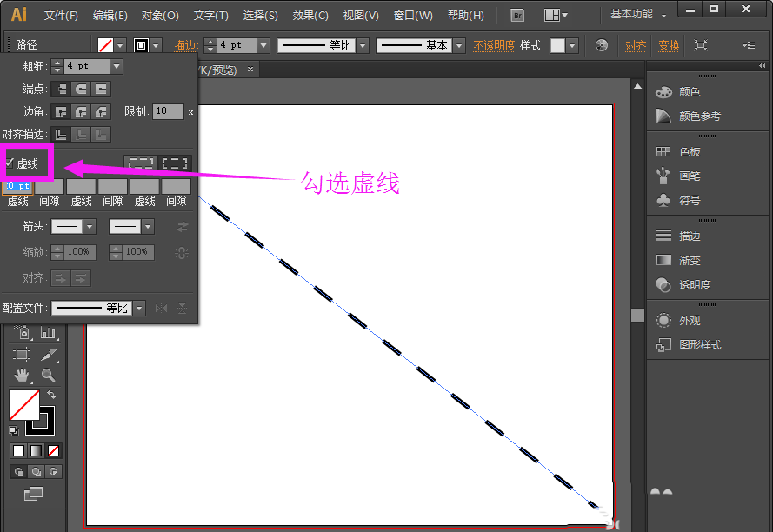
Task: Flip stroke profile across
Action: [x=182, y=308]
